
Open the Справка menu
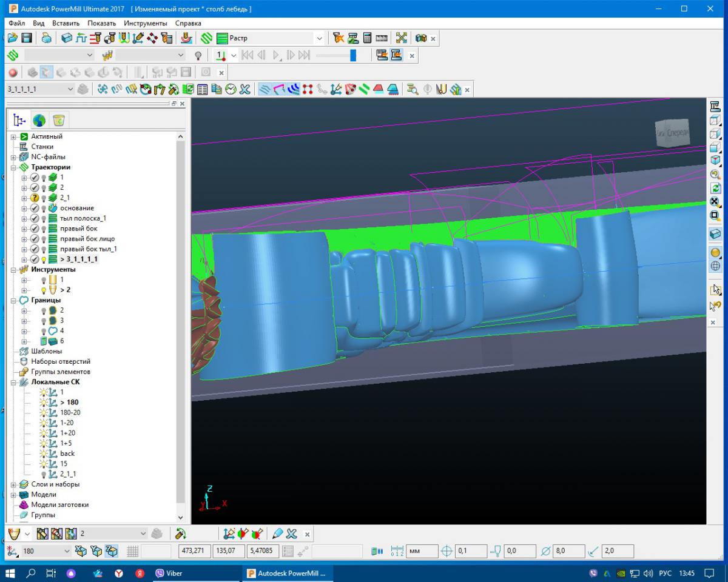[188, 23]
